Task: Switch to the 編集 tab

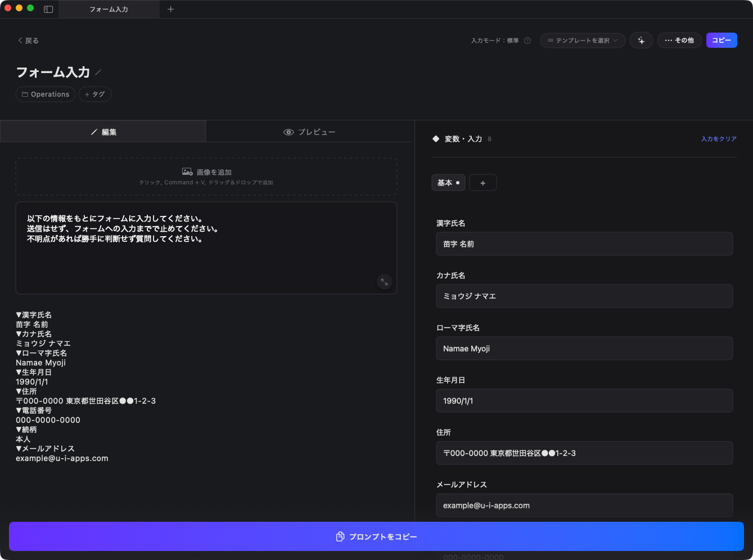Action: [x=103, y=132]
